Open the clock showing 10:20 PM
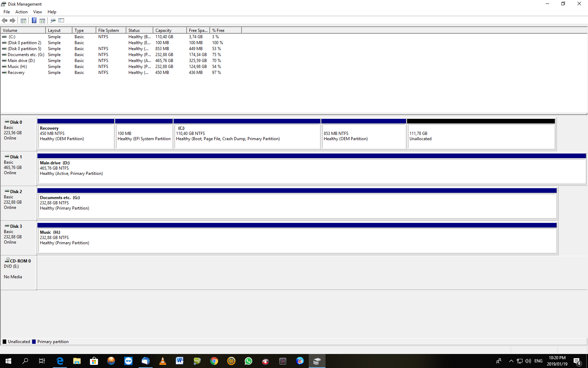The width and height of the screenshot is (588, 368). coord(557,361)
